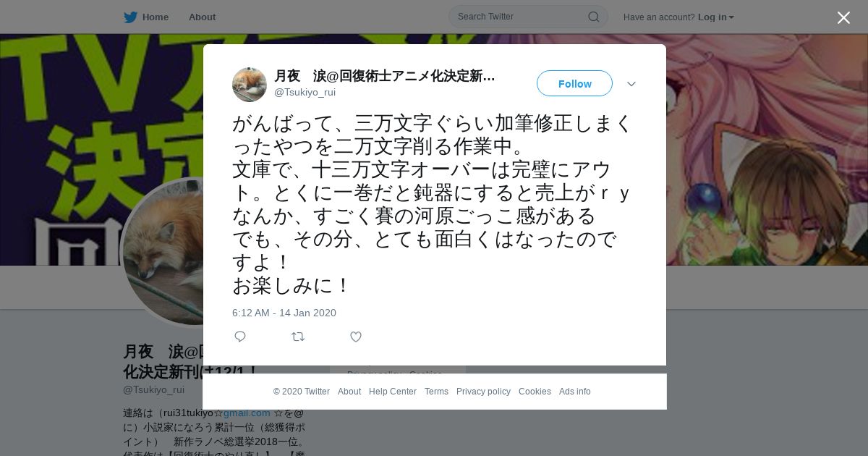
Task: Open the Ads info footer link
Action: (x=575, y=392)
